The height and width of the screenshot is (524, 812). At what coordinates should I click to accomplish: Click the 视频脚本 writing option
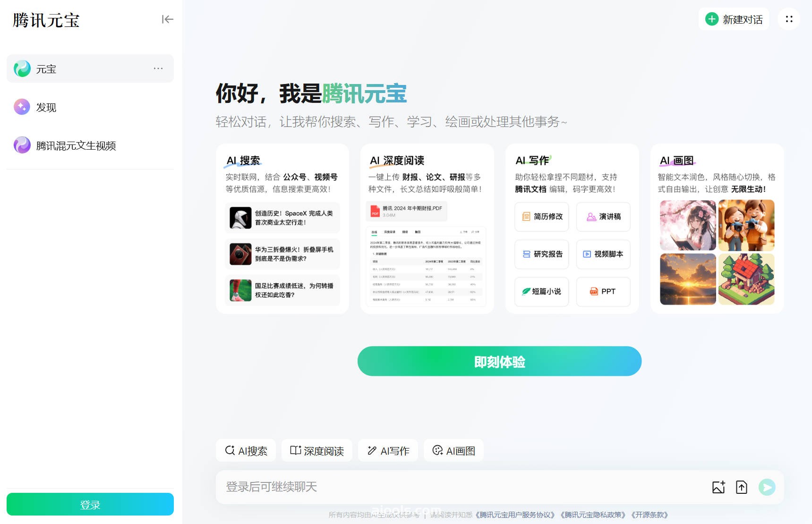point(603,254)
